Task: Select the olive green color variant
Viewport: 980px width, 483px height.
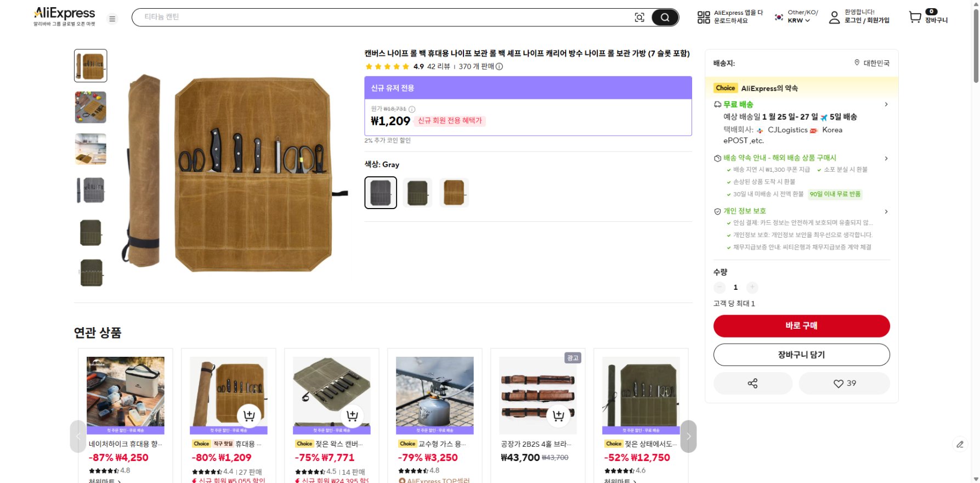Action: pyautogui.click(x=417, y=193)
